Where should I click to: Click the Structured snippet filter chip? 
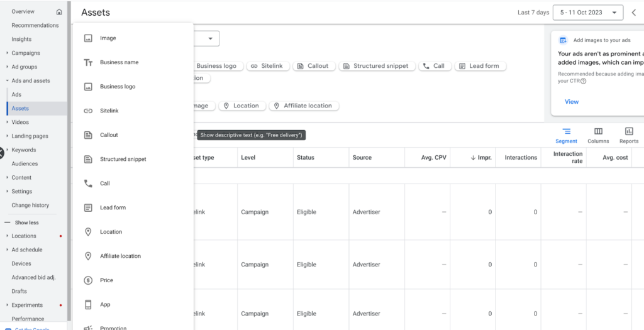[x=377, y=66]
